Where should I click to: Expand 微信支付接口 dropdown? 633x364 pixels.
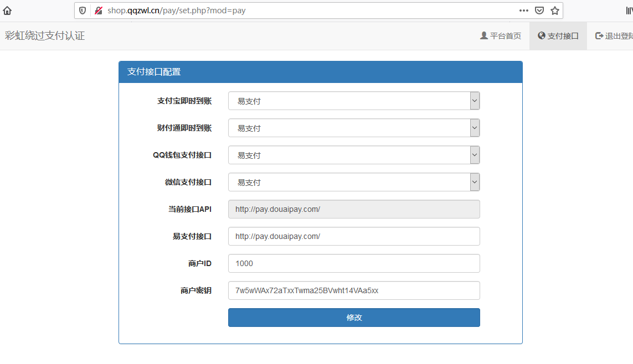354,182
